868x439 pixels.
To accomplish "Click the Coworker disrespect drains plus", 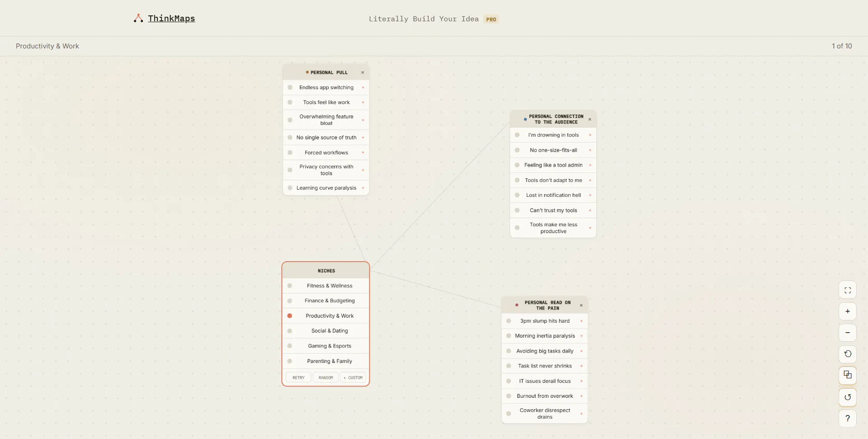I will [581, 414].
